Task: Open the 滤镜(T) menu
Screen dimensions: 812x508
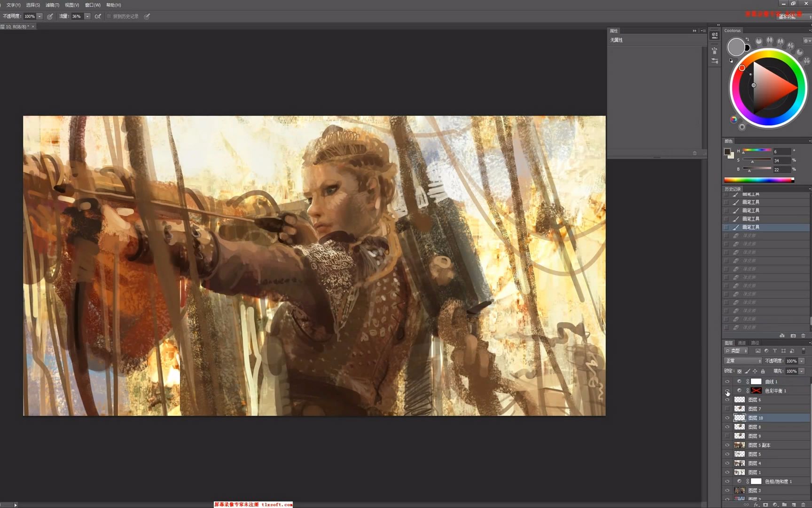Action: coord(52,5)
